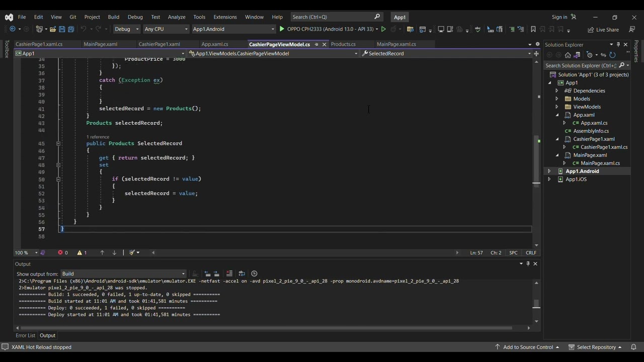Expand the Dependencies node
Image resolution: width=644 pixels, height=362 pixels.
click(557, 91)
